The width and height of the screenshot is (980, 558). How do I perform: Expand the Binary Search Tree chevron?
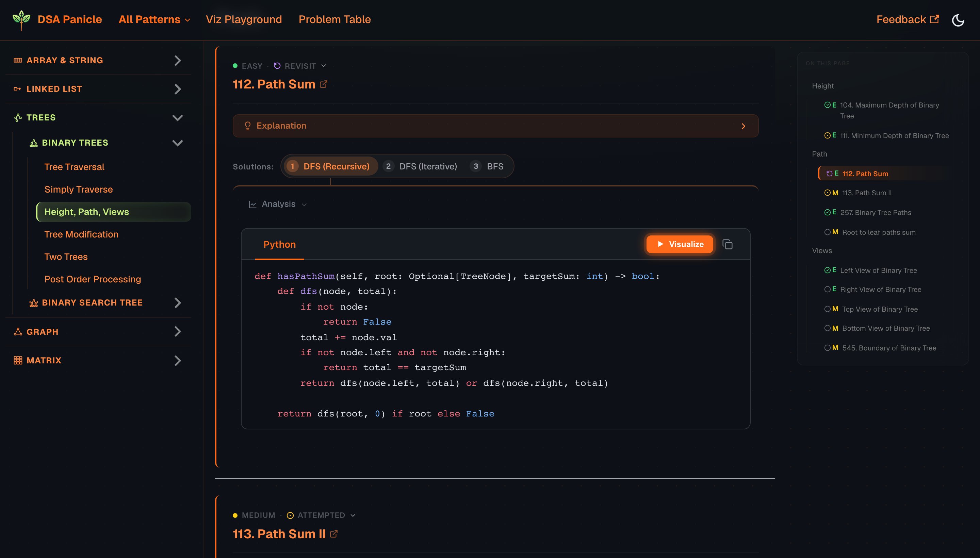(177, 303)
